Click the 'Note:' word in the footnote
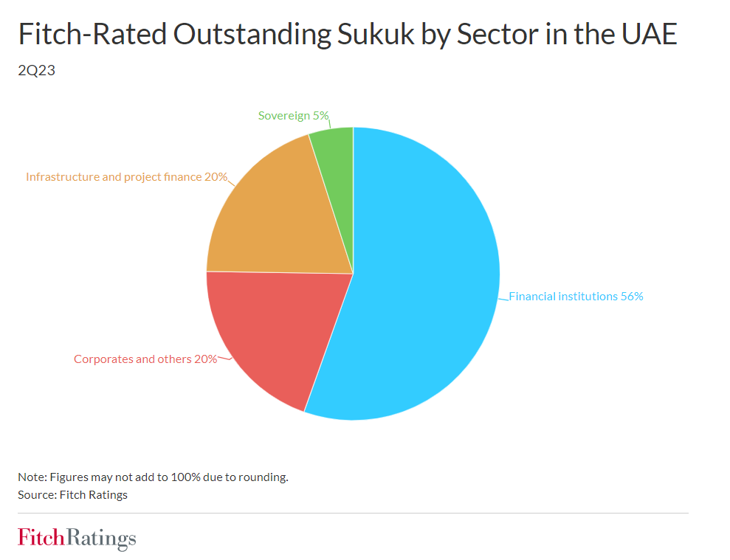 (x=32, y=477)
